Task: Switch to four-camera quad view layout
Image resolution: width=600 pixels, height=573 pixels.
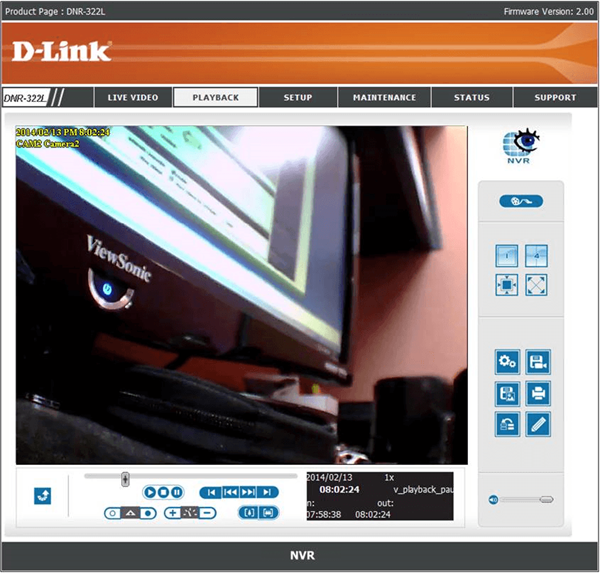Action: pos(537,255)
